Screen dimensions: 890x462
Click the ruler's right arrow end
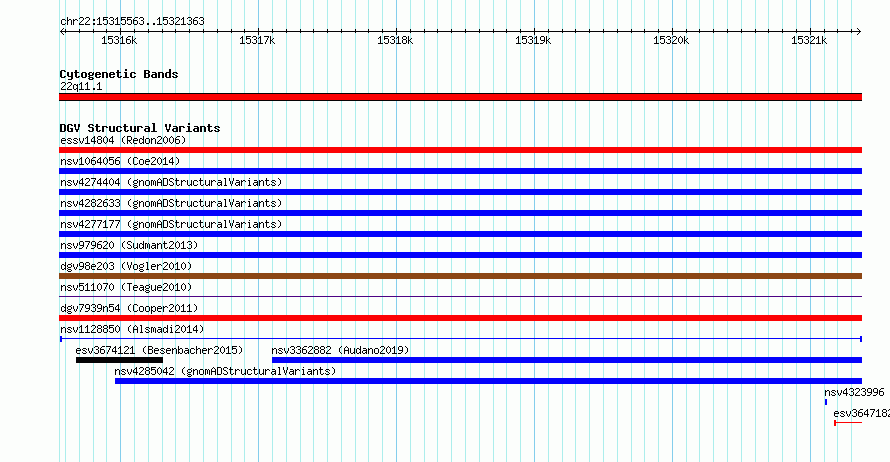(x=859, y=32)
